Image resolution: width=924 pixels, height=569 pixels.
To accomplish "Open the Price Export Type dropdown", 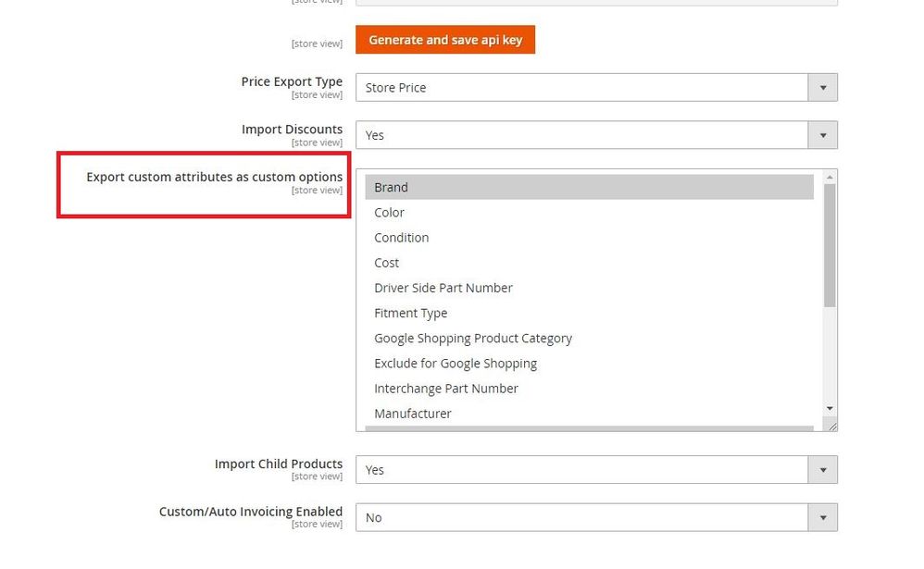I will 596,88.
